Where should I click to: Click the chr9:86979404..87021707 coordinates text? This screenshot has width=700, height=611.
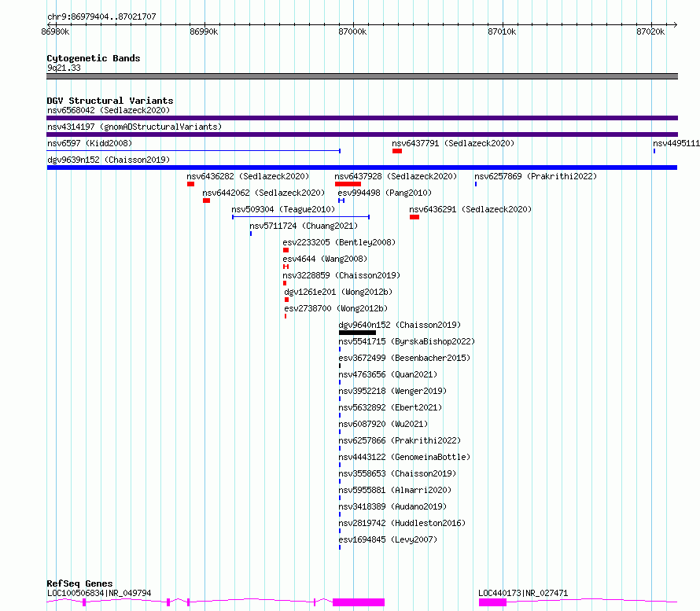click(x=101, y=17)
